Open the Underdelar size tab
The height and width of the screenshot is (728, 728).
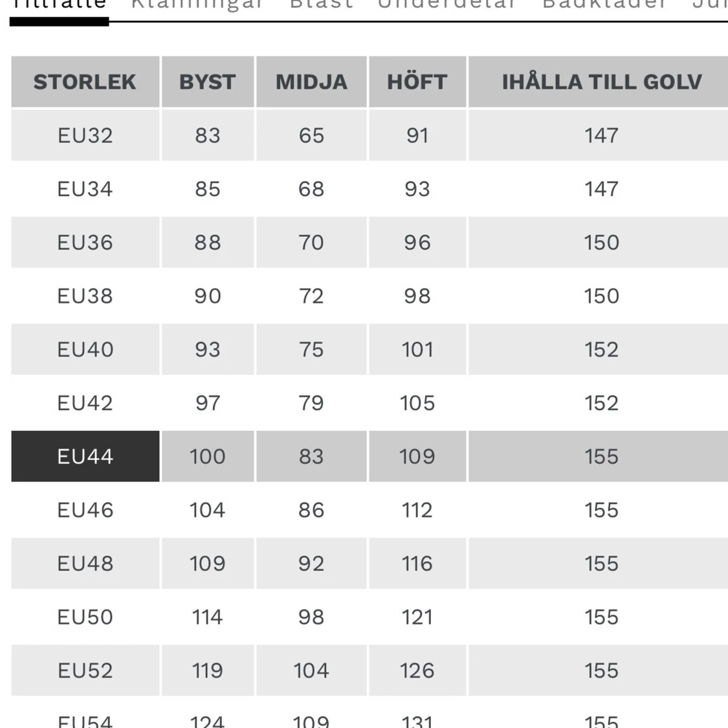(447, 4)
